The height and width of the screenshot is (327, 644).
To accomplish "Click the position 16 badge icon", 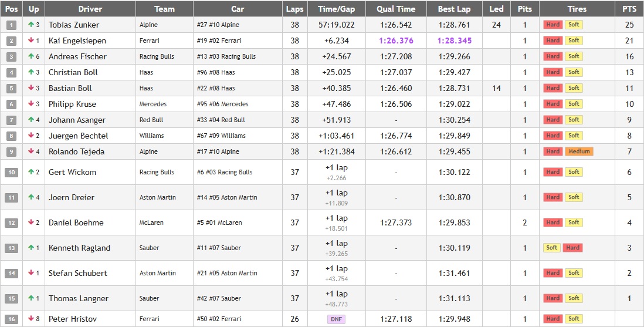I will 12,319.
